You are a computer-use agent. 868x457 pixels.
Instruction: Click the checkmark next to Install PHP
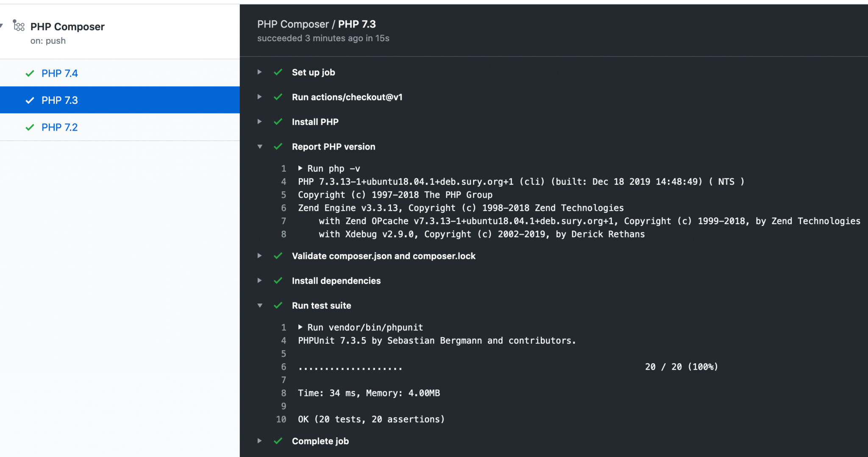coord(278,122)
